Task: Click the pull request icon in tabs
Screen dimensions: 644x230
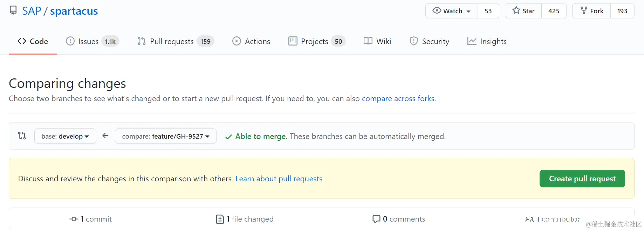Action: [142, 41]
